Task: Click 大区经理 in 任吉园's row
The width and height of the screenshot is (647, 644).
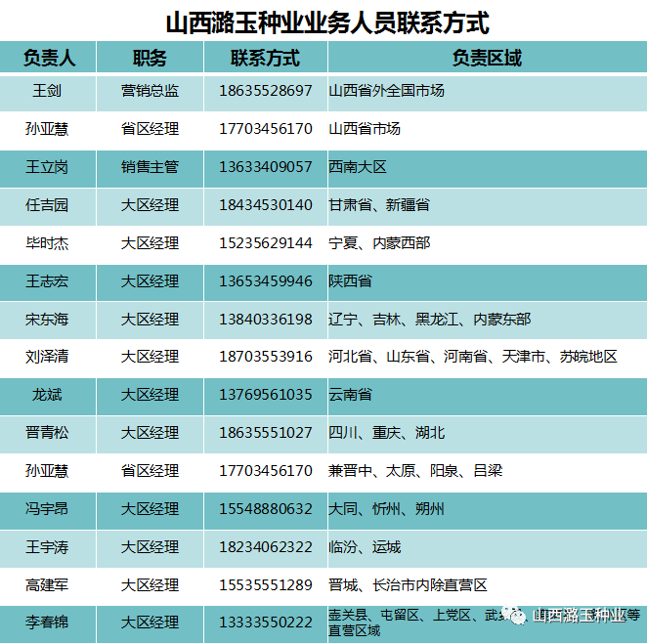Action: [150, 204]
